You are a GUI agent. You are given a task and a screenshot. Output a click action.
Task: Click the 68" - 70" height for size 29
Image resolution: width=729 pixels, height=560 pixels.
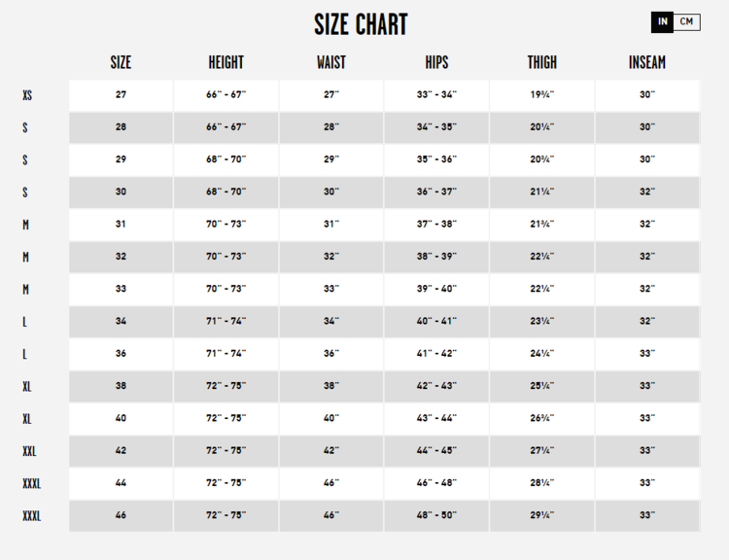pos(226,159)
